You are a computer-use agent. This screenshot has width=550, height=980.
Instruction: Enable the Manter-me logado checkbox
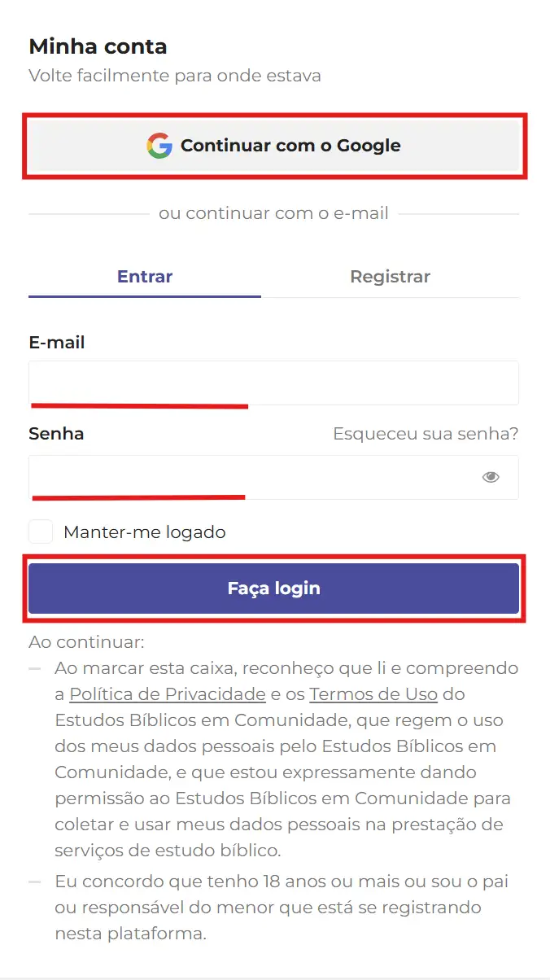[41, 532]
